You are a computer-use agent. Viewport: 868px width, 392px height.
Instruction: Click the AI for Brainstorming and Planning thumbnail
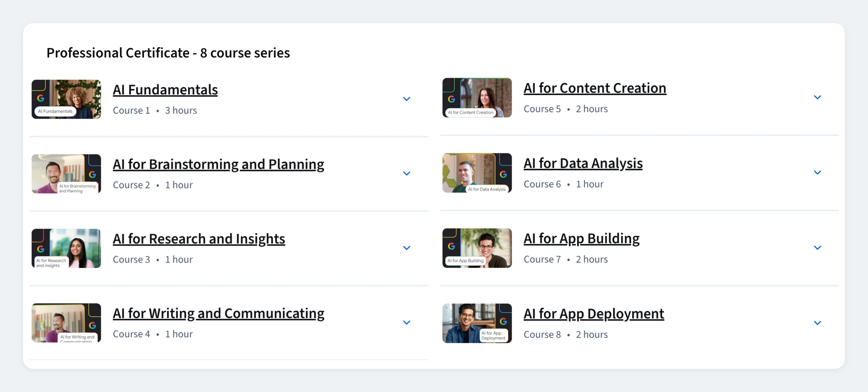coord(66,174)
